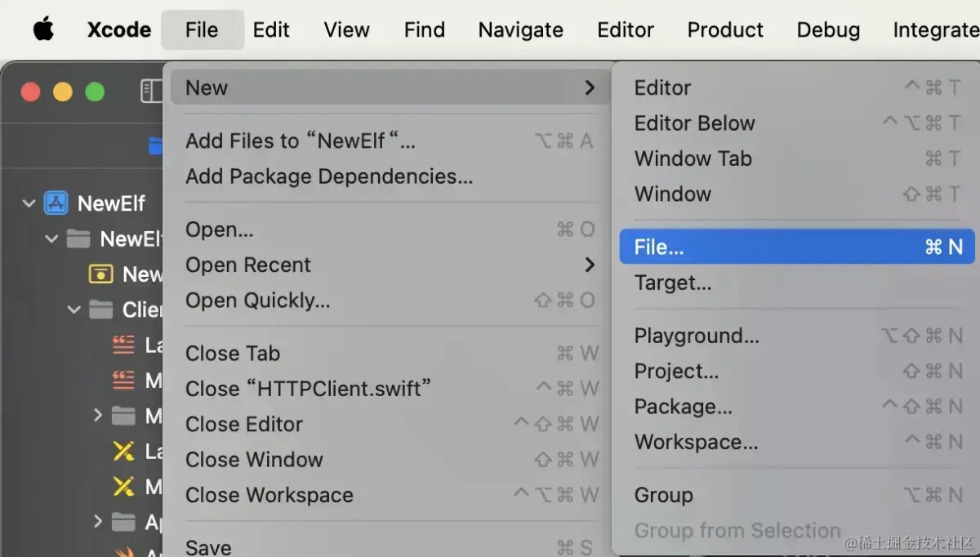Select Workspace… from the New submenu
The height and width of the screenshot is (557, 980).
[x=696, y=442]
